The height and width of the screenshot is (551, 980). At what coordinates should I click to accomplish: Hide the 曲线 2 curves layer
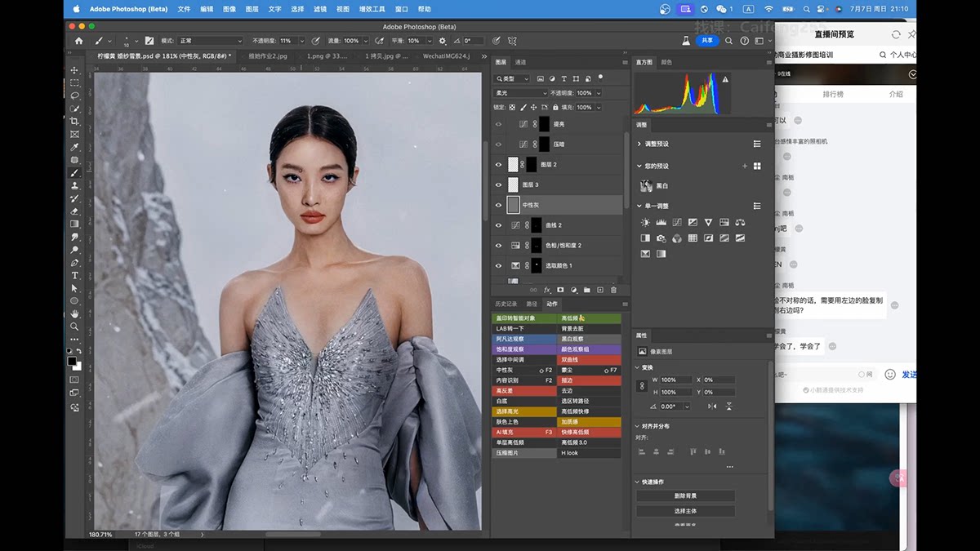[x=498, y=225]
